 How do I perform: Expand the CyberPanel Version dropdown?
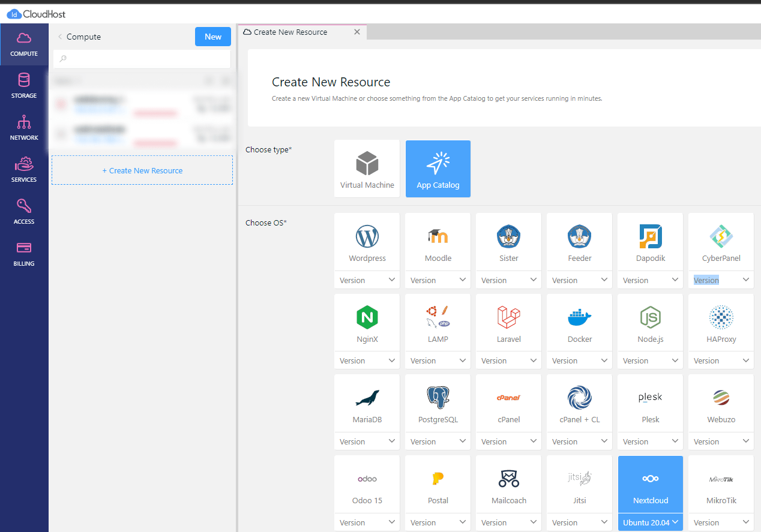721,280
